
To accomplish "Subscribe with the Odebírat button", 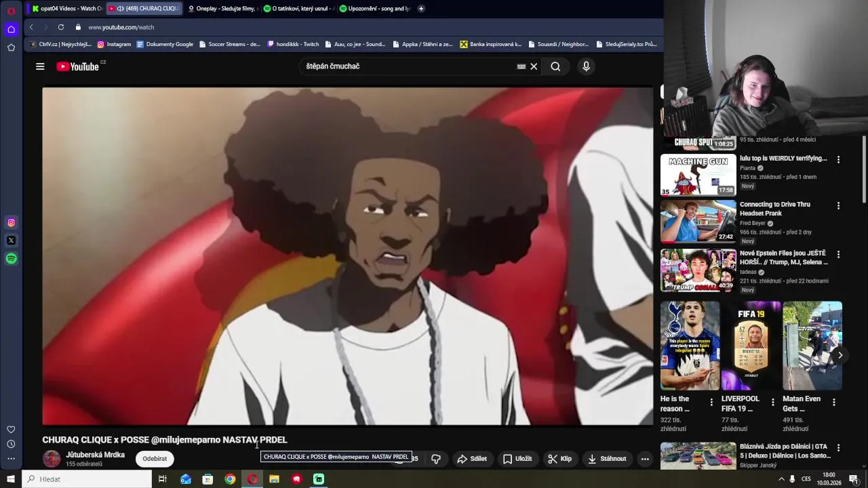I will coord(155,459).
